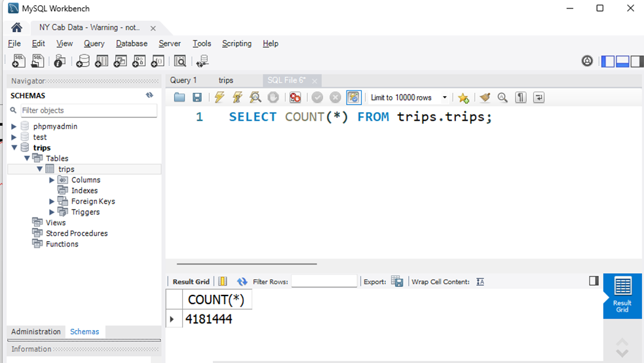Click the Filter Rows input field
The width and height of the screenshot is (644, 363).
[x=324, y=282]
